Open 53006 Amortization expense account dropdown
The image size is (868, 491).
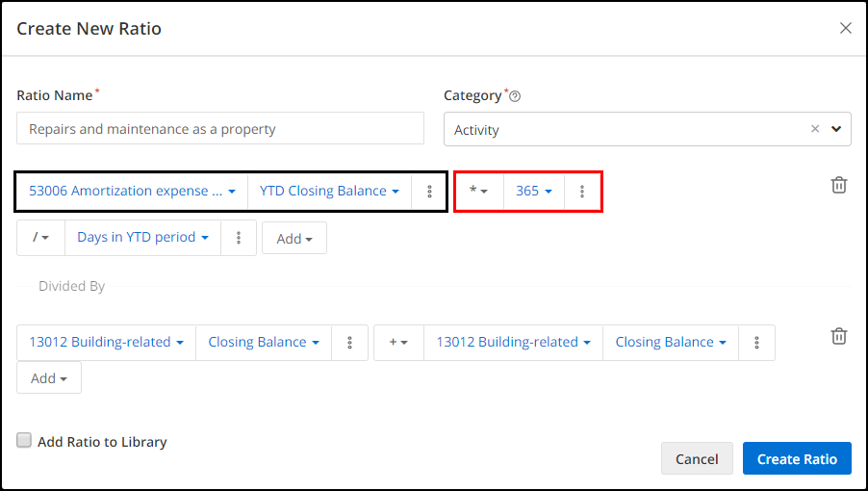(x=132, y=191)
